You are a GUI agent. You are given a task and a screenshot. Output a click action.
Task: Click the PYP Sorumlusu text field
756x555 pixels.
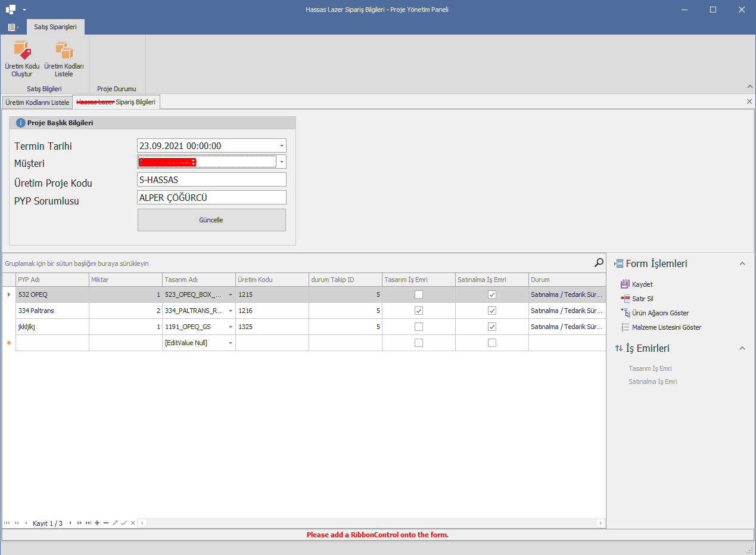[211, 197]
